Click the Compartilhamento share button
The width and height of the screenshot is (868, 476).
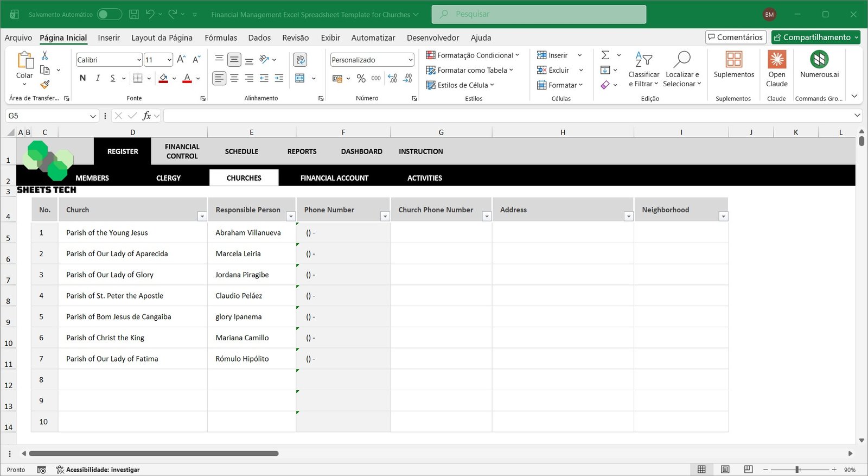(812, 37)
